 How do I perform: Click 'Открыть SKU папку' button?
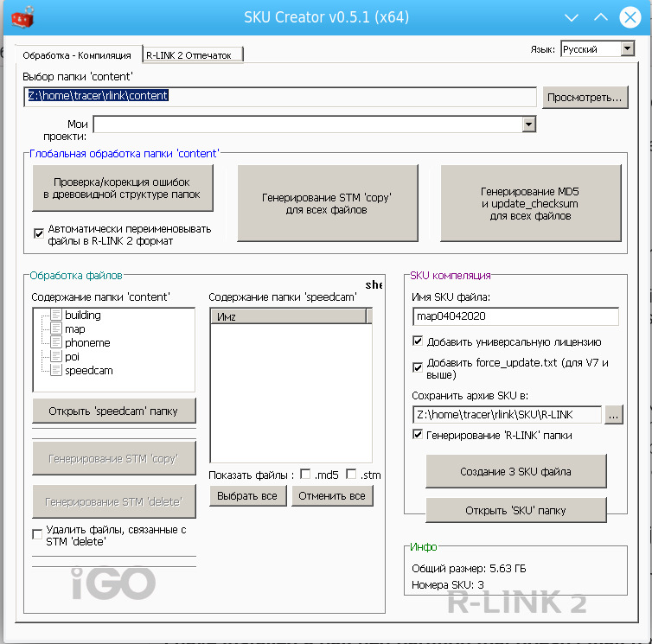pos(516,510)
